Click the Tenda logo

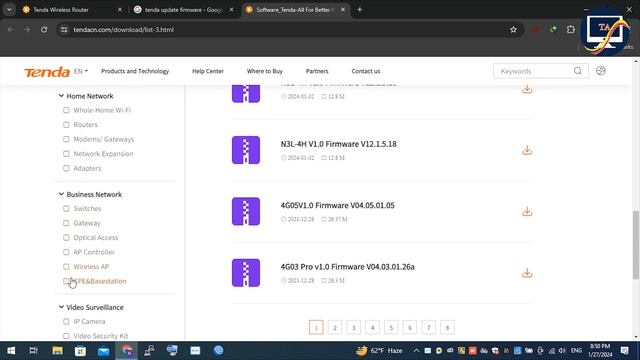pyautogui.click(x=47, y=72)
